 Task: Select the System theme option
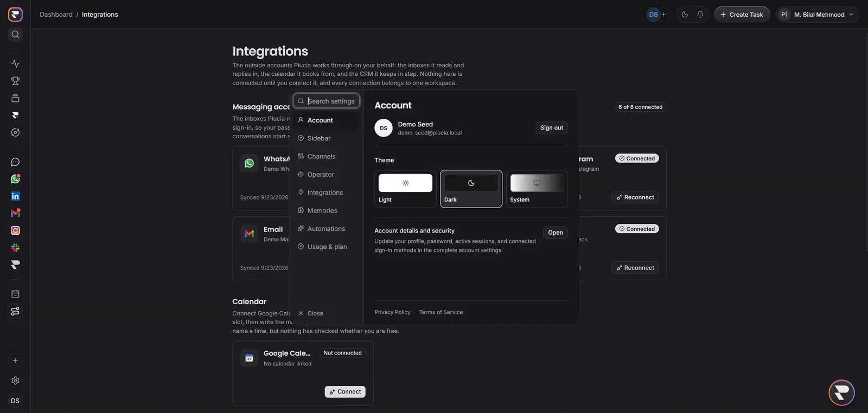[537, 189]
